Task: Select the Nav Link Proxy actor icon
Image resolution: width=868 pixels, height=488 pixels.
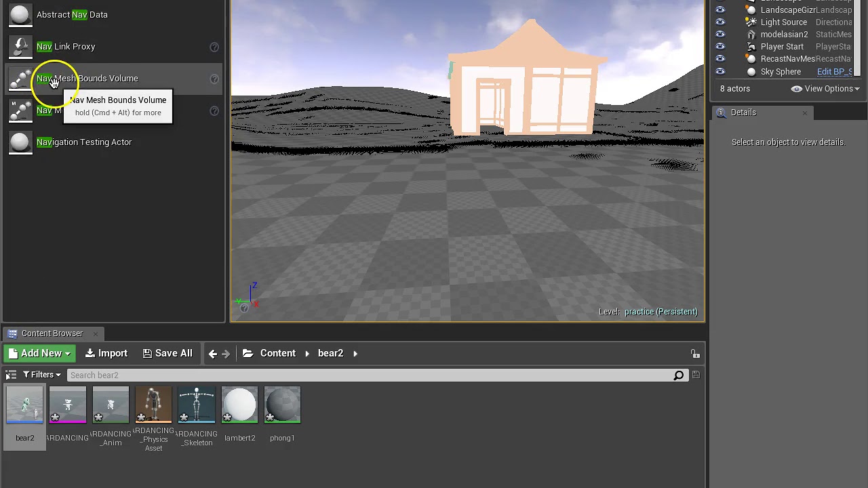Action: pos(20,46)
